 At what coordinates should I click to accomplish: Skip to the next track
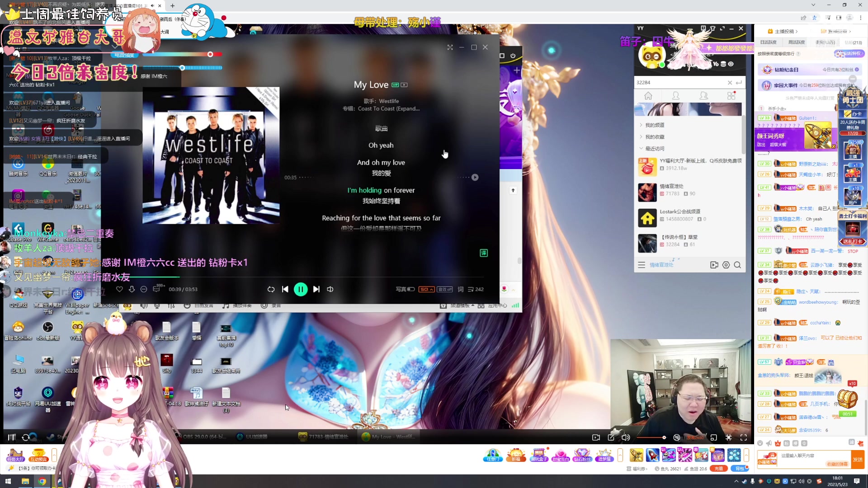[316, 289]
